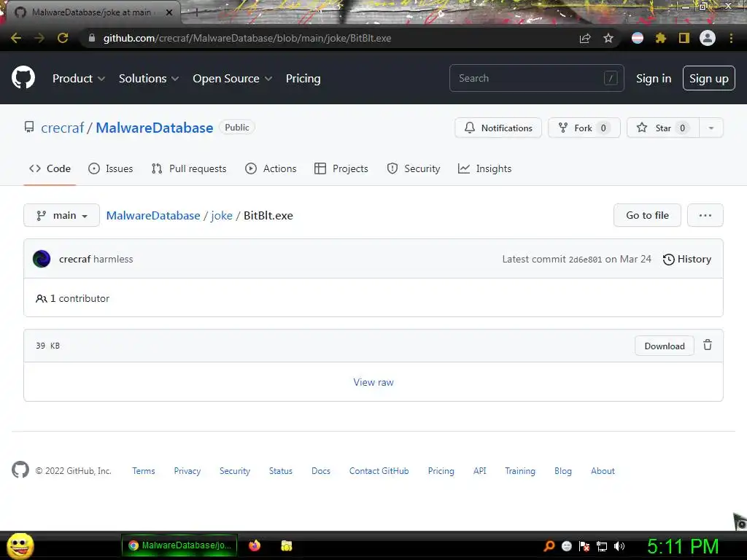Click the magnifier search tray icon
Viewport: 747px width, 560px height.
click(x=549, y=546)
